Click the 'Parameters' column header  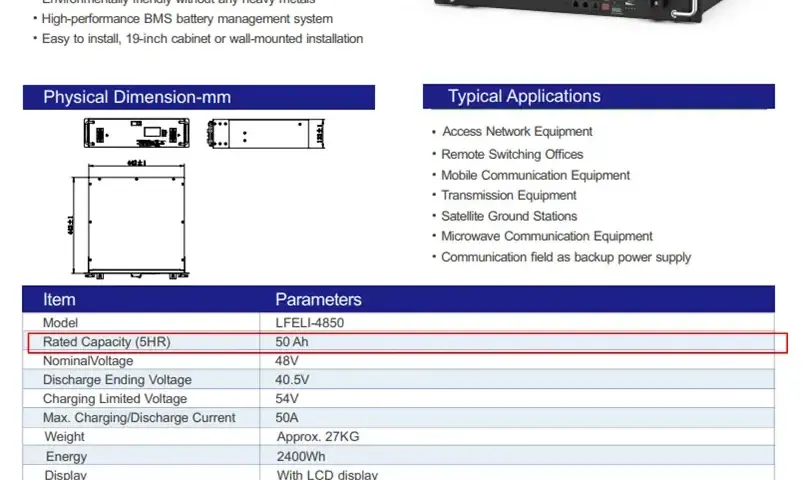pos(318,299)
